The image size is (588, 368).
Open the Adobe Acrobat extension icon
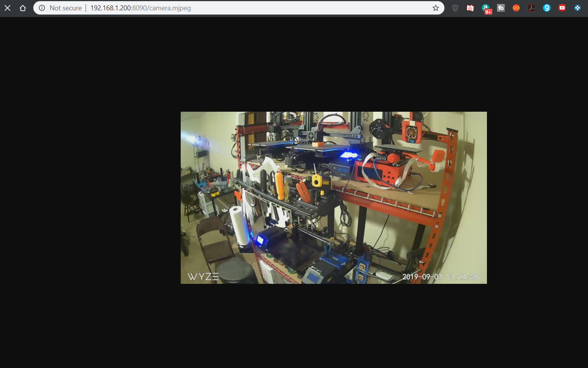531,8
